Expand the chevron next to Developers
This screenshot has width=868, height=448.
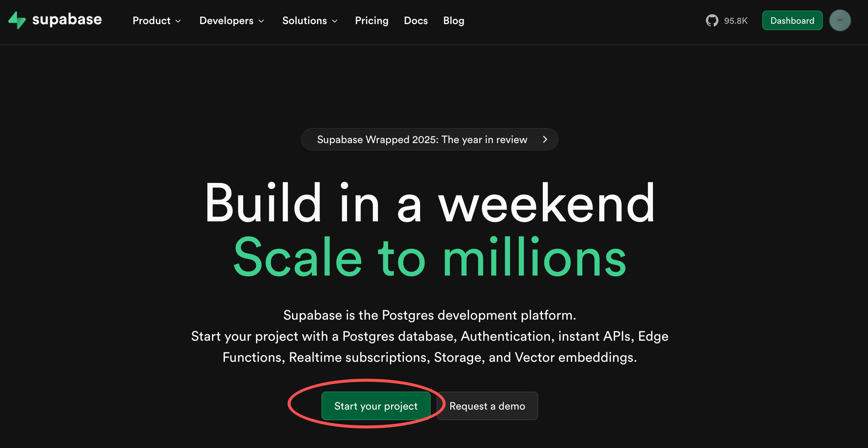[261, 21]
